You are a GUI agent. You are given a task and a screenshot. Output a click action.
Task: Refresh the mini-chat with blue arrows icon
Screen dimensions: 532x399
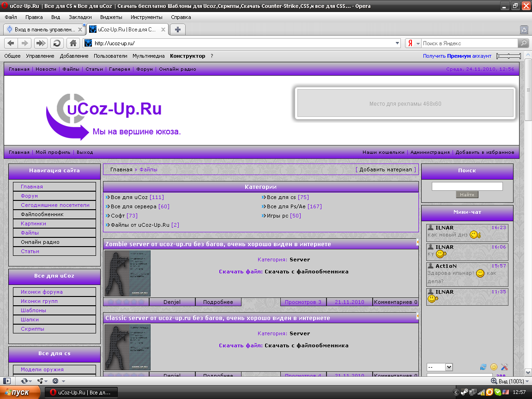tap(483, 367)
